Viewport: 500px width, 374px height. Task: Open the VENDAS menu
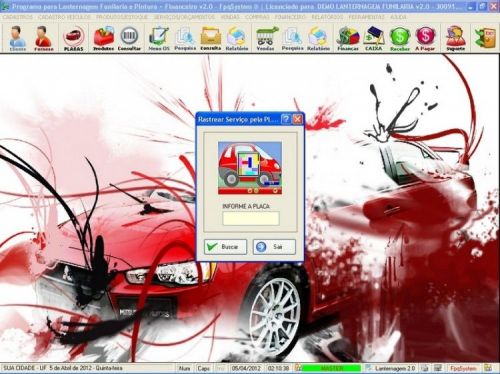coord(230,17)
